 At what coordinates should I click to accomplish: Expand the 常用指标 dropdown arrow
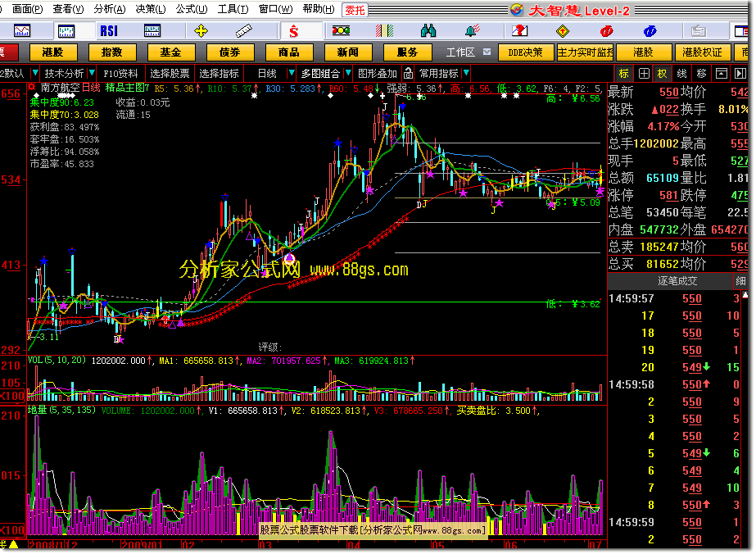click(466, 73)
